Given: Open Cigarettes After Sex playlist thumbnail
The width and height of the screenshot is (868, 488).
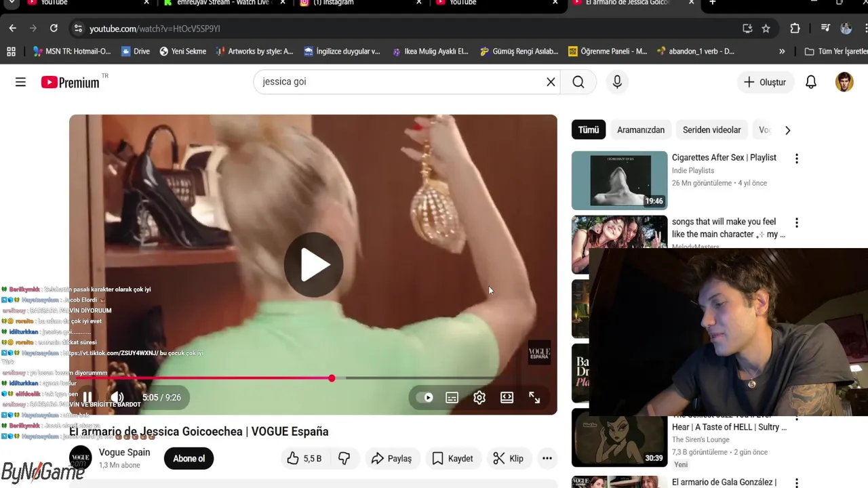Looking at the screenshot, I should (620, 180).
